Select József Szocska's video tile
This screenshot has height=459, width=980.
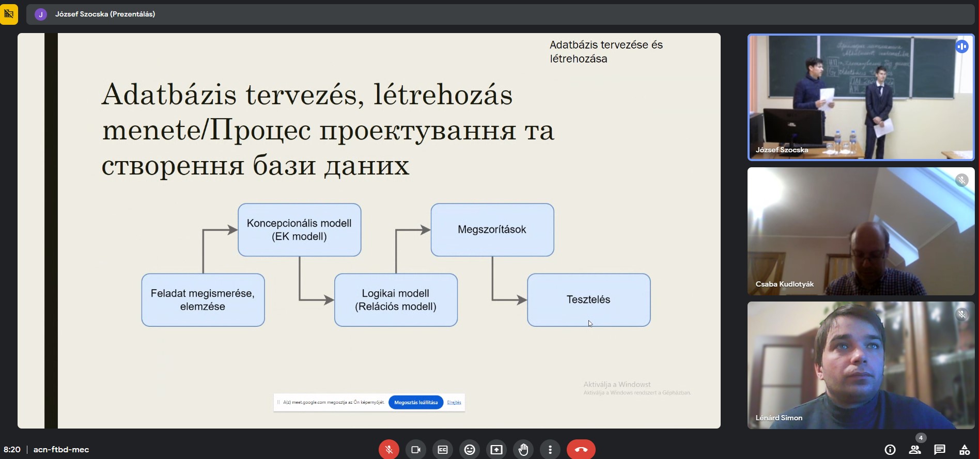point(861,97)
